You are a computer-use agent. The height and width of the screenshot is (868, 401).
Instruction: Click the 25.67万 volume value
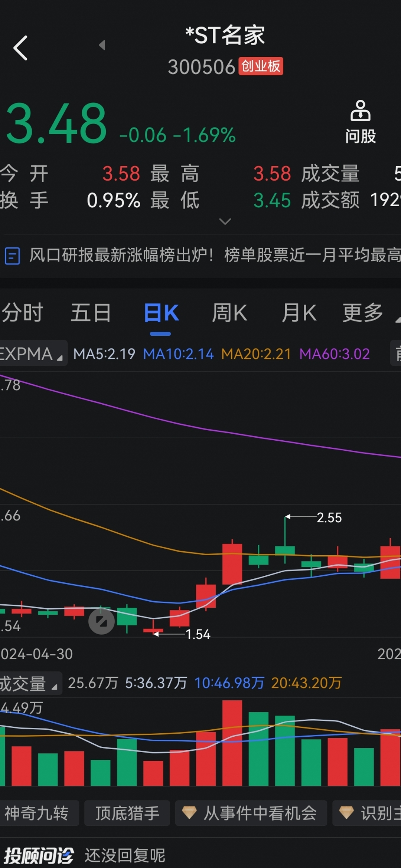pos(93,683)
